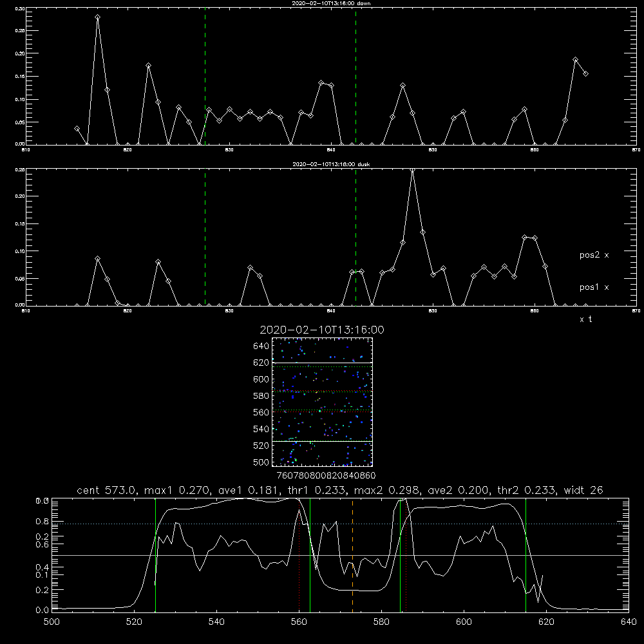Click spectrogram y-axis label 580
The width and height of the screenshot is (644, 644).
point(261,396)
